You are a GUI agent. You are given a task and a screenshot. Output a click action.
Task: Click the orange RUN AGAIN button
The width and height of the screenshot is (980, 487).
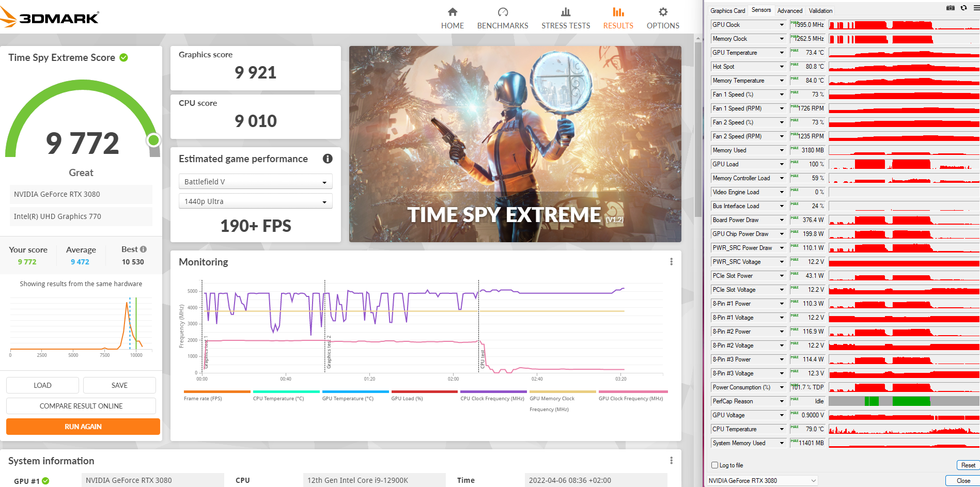tap(83, 427)
